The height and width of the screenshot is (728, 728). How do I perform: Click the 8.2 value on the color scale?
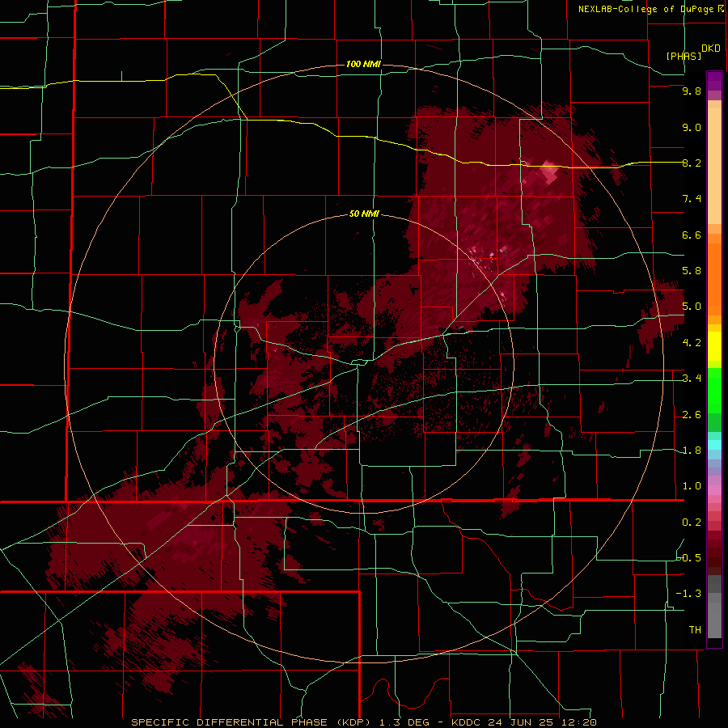point(692,163)
